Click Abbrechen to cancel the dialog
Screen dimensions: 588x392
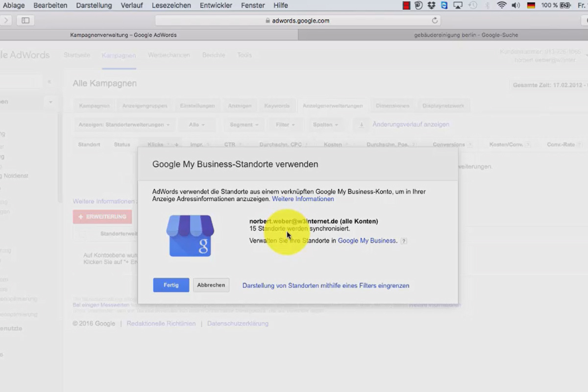point(211,285)
